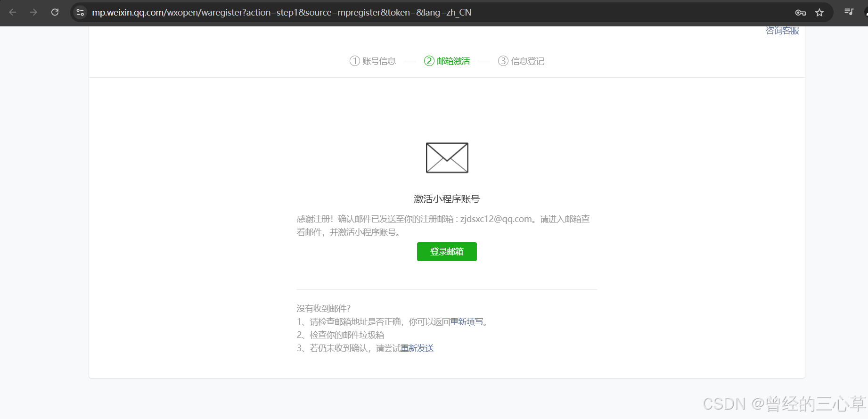Bookmark this page with the star icon
Image resolution: width=868 pixels, height=419 pixels.
tap(819, 13)
